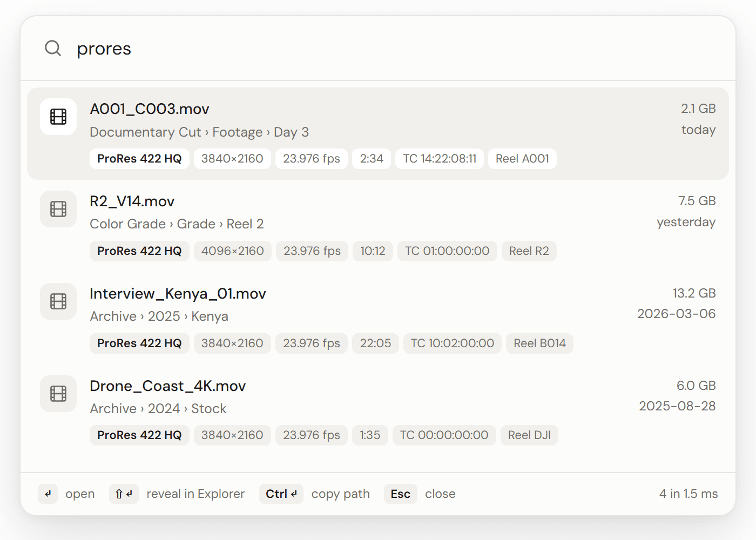
Task: Click 23.976 fps tag on R2_V14.mov
Action: click(x=312, y=251)
